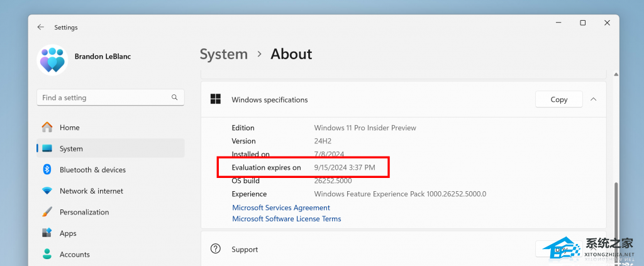
Task: Click the Windows logo in specifications header
Action: pos(216,99)
